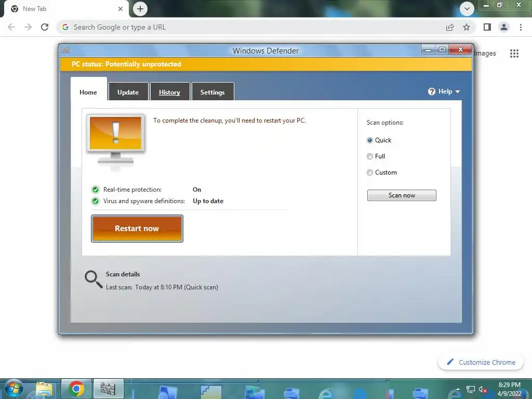Close the New Tab tab

tap(121, 9)
